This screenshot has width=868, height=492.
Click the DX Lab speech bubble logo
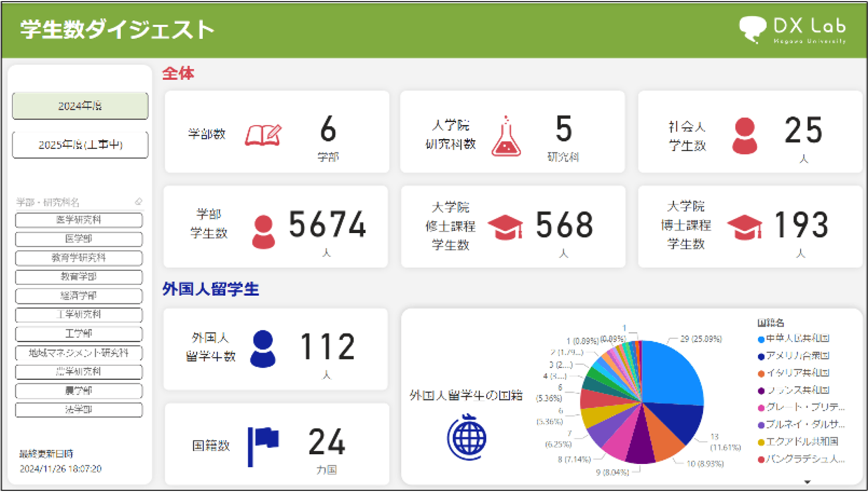(x=753, y=29)
